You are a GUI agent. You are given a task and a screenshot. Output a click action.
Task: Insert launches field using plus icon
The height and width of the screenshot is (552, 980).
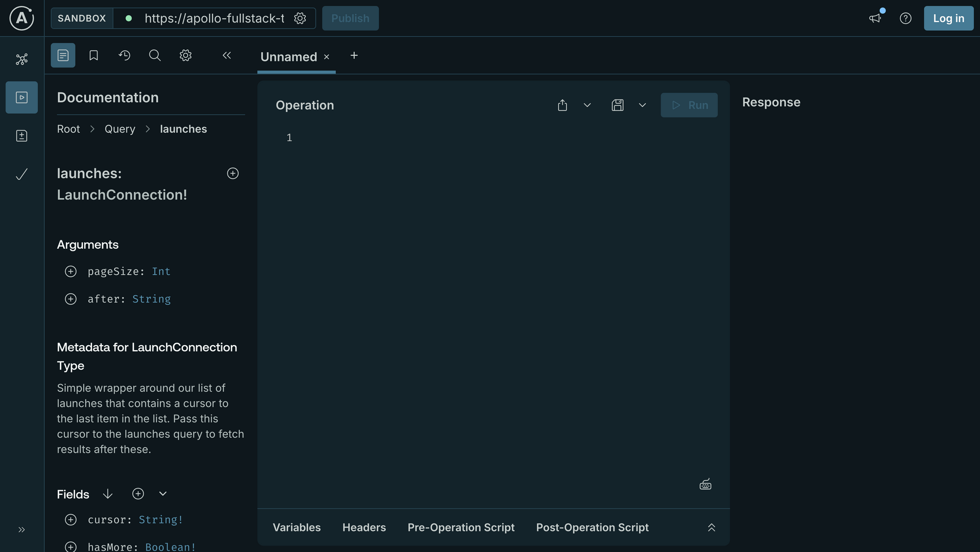[233, 173]
